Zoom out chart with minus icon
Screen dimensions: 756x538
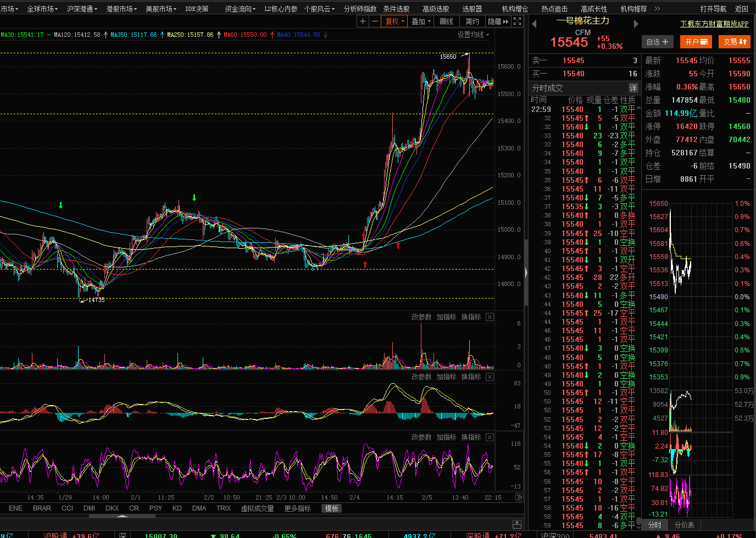click(375, 21)
